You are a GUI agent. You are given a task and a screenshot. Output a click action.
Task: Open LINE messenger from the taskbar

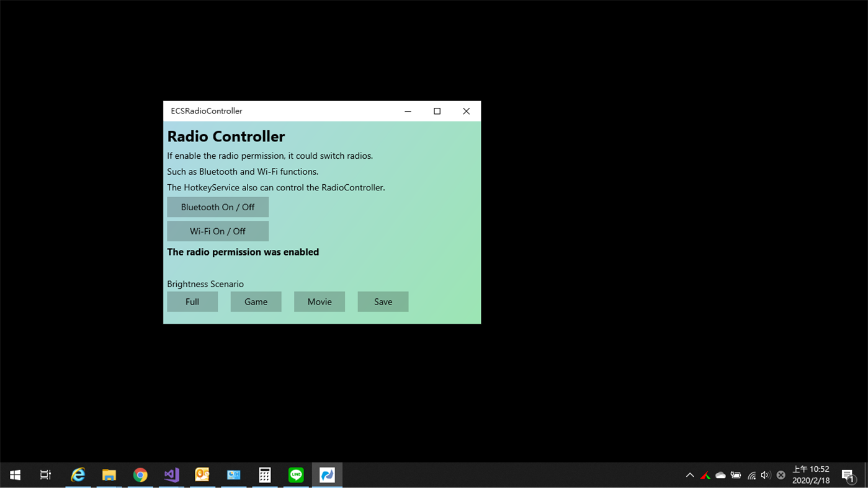[296, 475]
